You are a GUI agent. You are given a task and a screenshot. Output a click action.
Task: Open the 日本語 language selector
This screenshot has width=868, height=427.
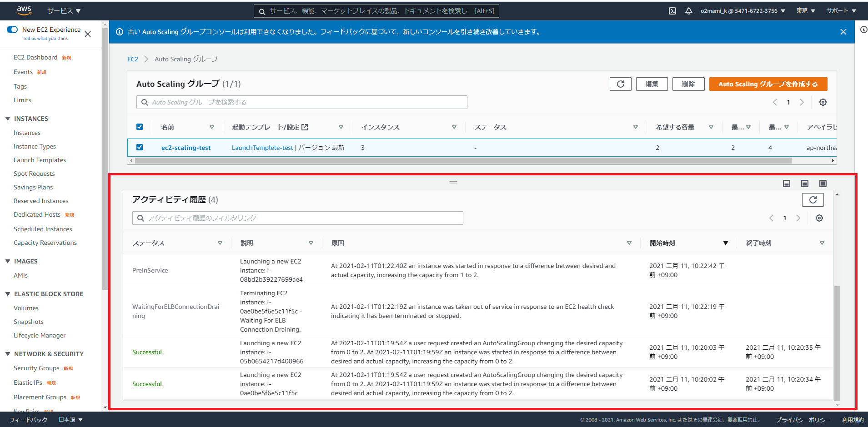[70, 420]
